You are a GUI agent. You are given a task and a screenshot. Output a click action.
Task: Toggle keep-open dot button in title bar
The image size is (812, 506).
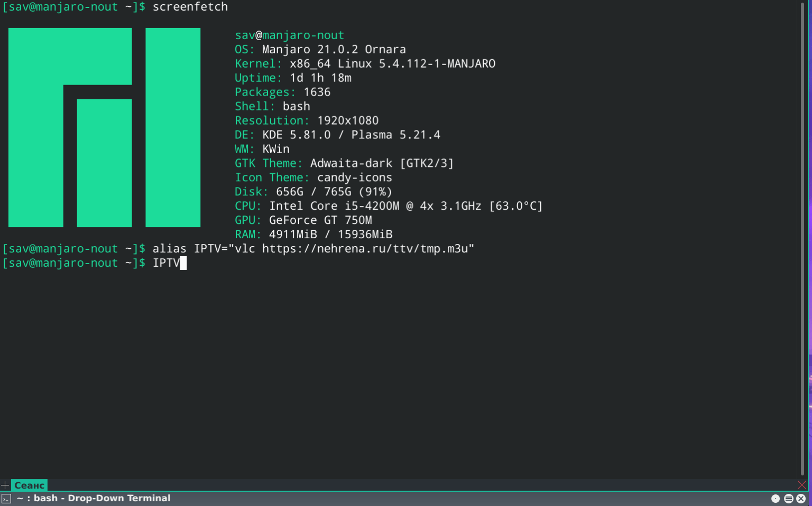(x=776, y=499)
